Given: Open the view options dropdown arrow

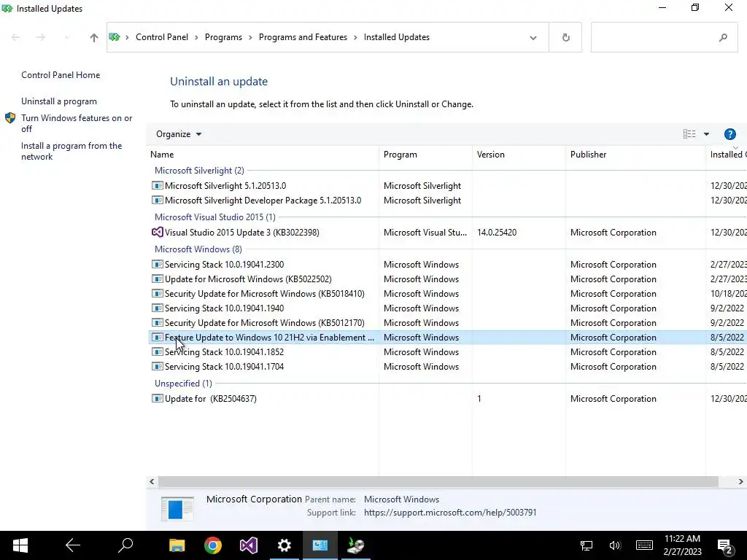Looking at the screenshot, I should [706, 134].
